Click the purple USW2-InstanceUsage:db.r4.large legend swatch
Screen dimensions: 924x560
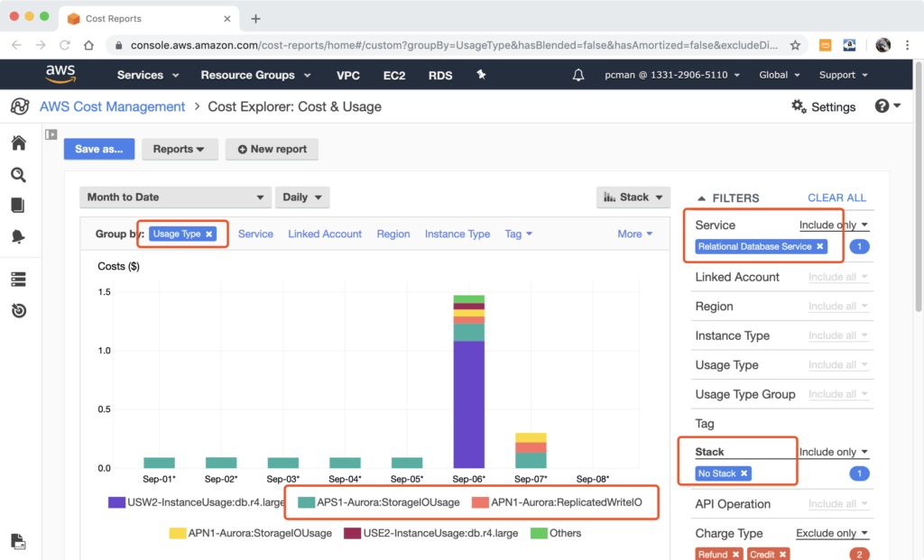pyautogui.click(x=116, y=502)
